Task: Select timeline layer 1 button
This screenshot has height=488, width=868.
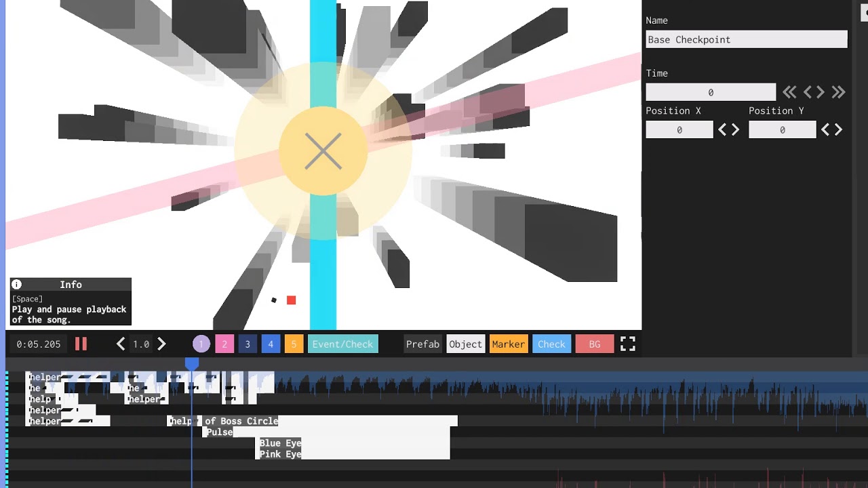Action: click(x=201, y=344)
